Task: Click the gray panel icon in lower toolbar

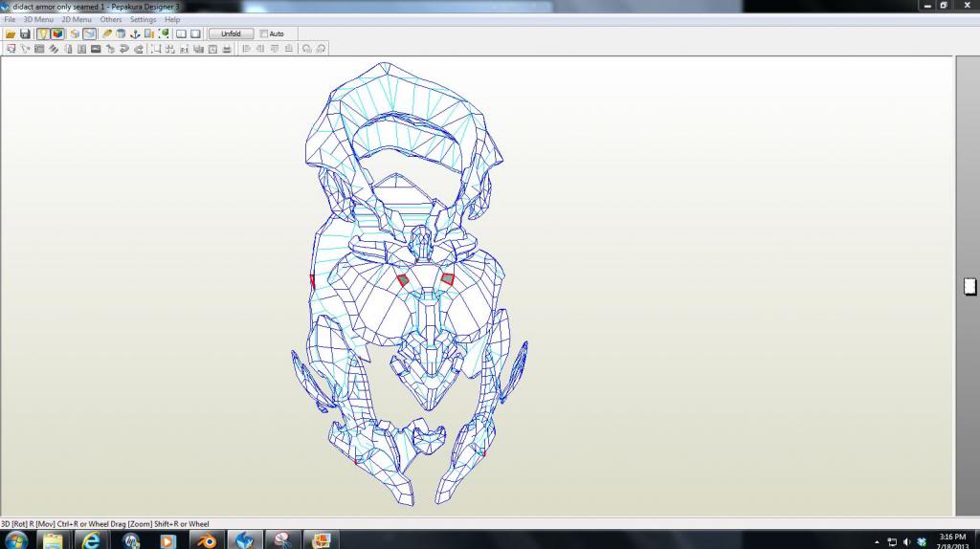Action: [39, 49]
